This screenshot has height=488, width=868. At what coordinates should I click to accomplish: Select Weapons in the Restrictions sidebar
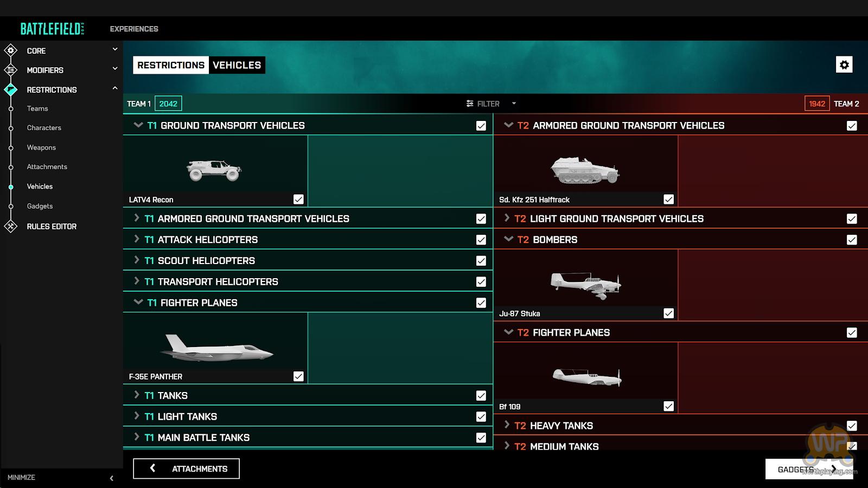coord(41,147)
